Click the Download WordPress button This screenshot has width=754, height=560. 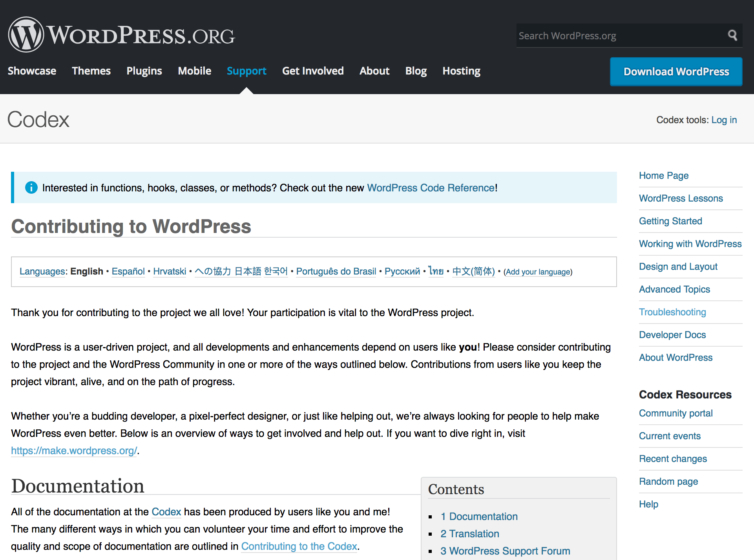[676, 71]
